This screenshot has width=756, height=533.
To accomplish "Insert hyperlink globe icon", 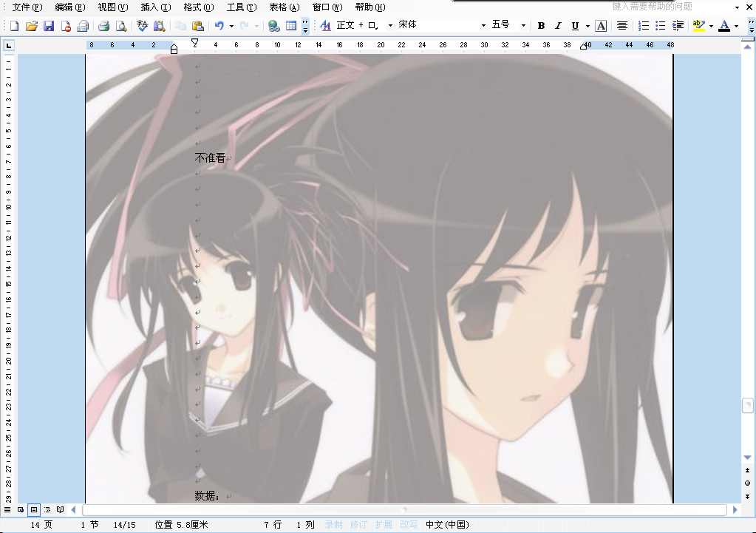I will point(274,26).
